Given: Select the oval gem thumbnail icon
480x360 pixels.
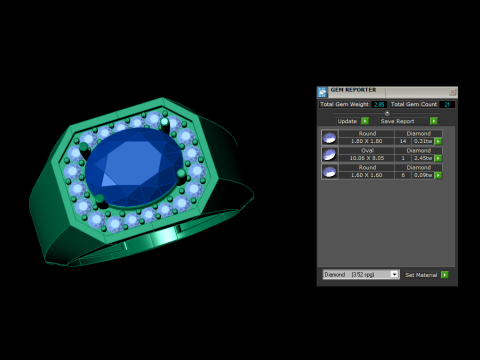Looking at the screenshot, I should pyautogui.click(x=330, y=155).
